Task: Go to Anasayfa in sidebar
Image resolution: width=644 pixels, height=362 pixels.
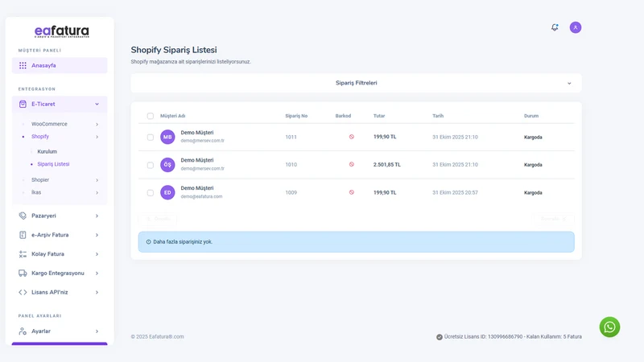Action: (60, 65)
